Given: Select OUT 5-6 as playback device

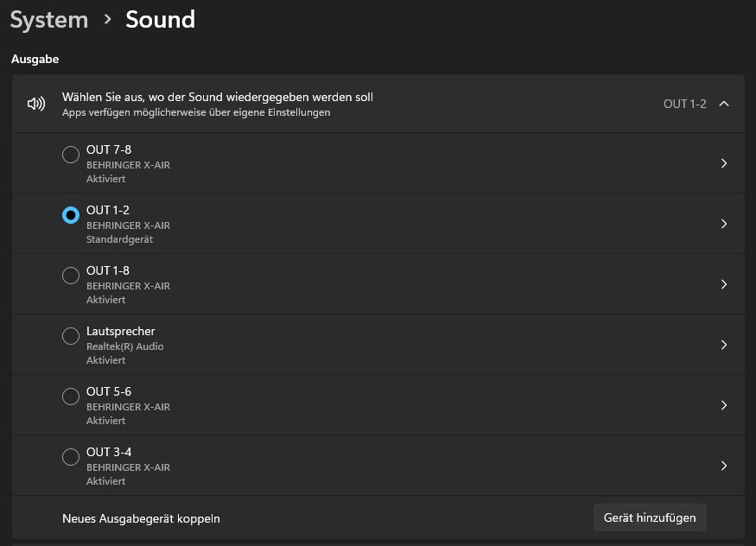Looking at the screenshot, I should [71, 397].
